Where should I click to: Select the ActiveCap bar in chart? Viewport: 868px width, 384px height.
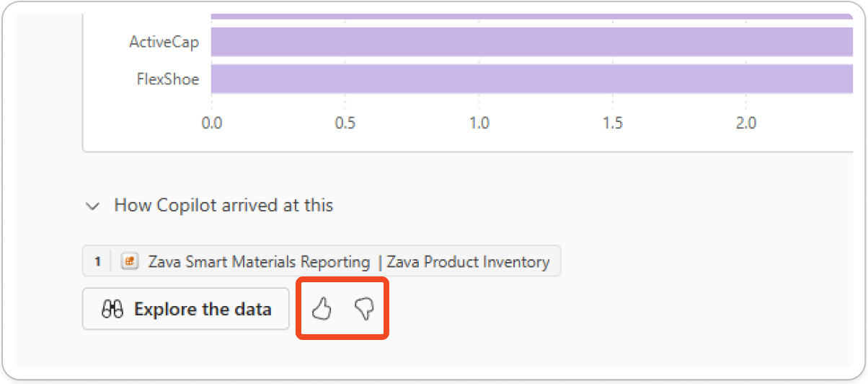pyautogui.click(x=532, y=42)
